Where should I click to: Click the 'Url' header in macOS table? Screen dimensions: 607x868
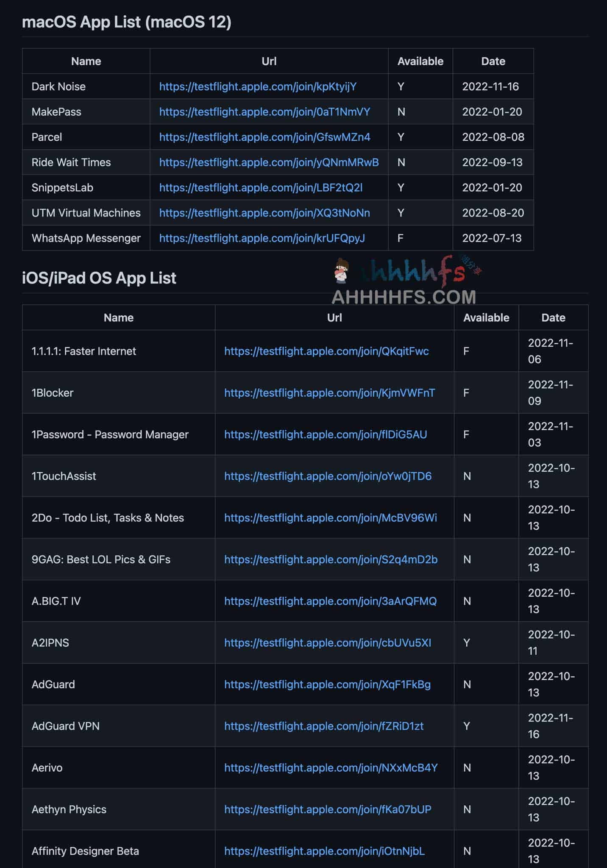point(269,61)
